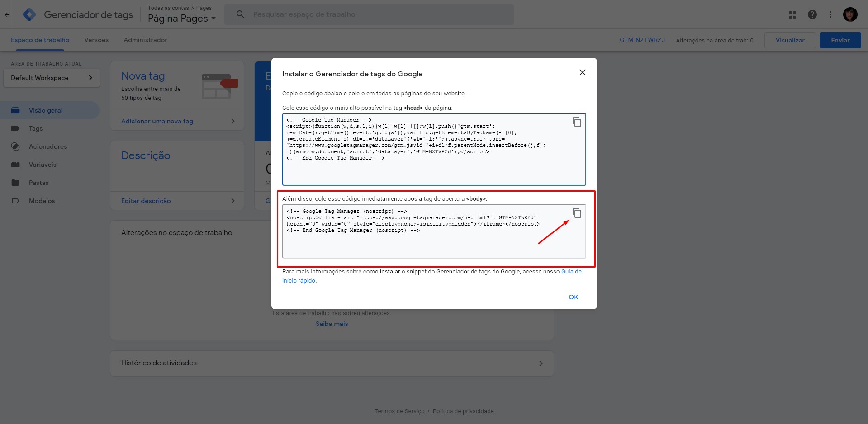
Task: Expand the Default Workspace selector
Action: pyautogui.click(x=52, y=78)
